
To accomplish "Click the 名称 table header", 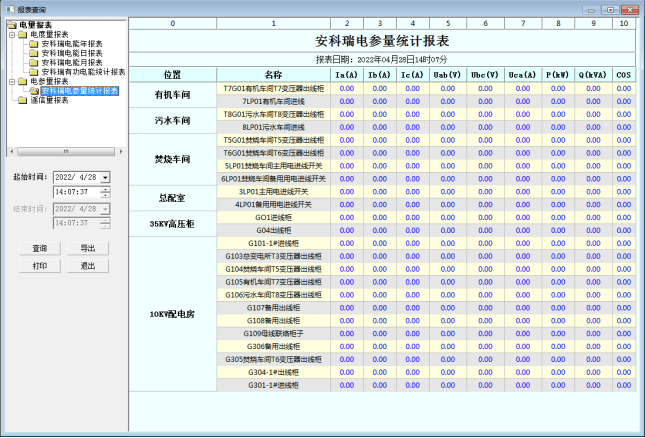I will tap(274, 75).
